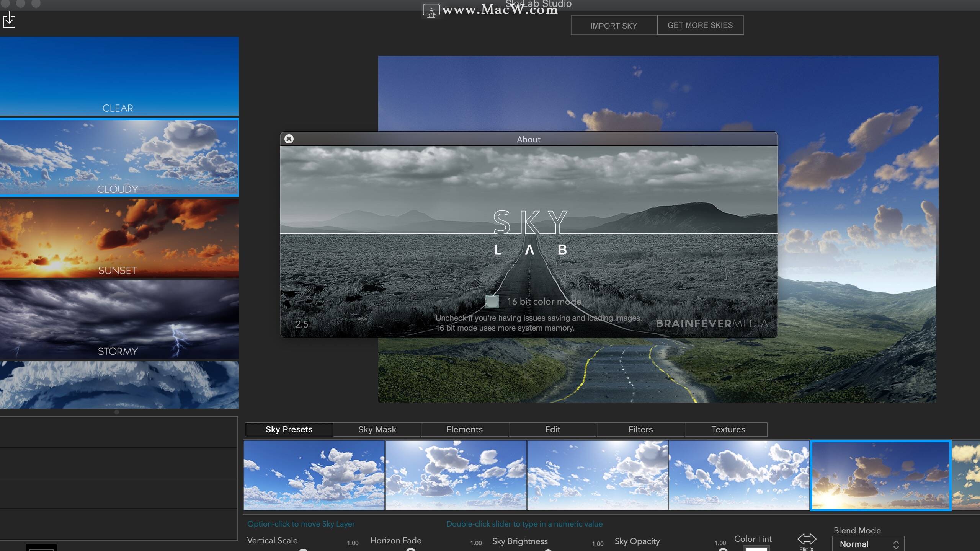Open the Textures tab
Viewport: 980px width, 551px height.
tap(728, 429)
